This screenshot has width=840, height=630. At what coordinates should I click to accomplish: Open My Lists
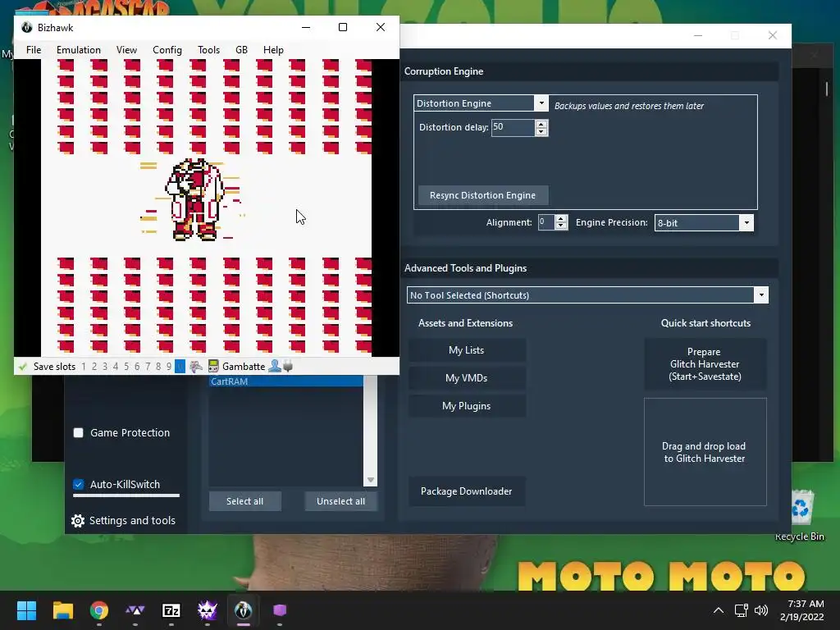tap(467, 350)
